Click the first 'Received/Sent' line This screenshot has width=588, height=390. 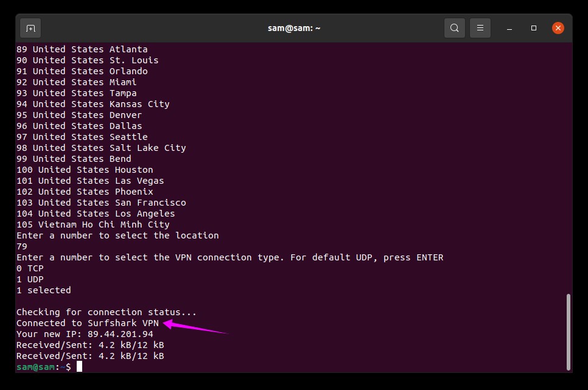click(x=90, y=344)
